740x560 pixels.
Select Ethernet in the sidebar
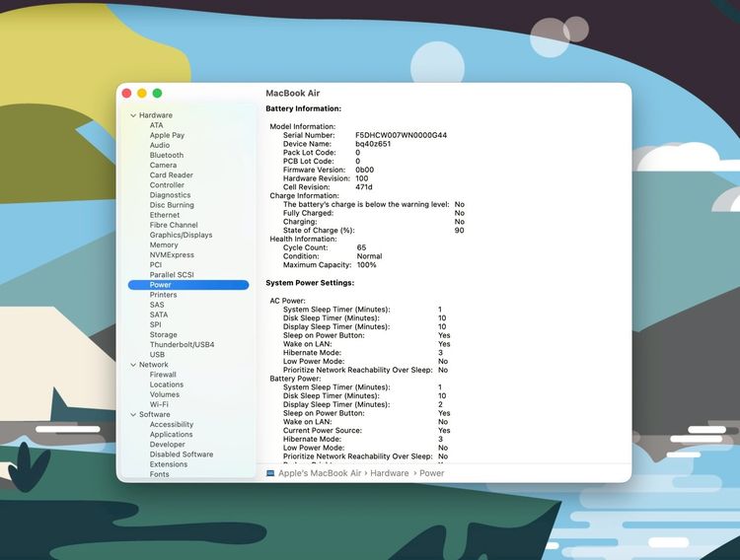[165, 215]
